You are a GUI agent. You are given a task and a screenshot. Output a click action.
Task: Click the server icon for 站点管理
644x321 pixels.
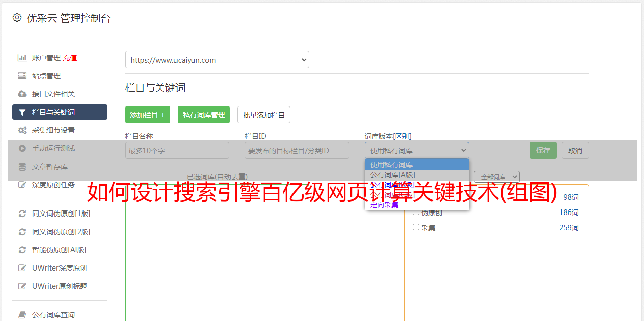[x=22, y=76]
